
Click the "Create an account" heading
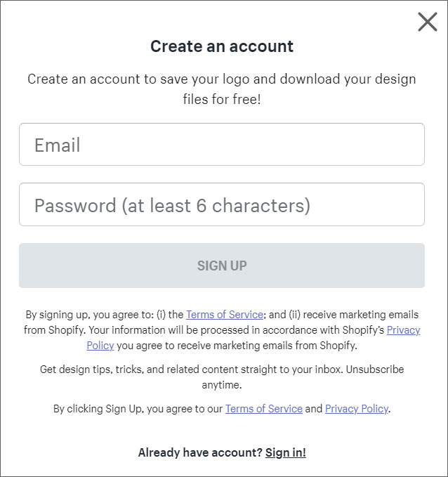(x=222, y=46)
